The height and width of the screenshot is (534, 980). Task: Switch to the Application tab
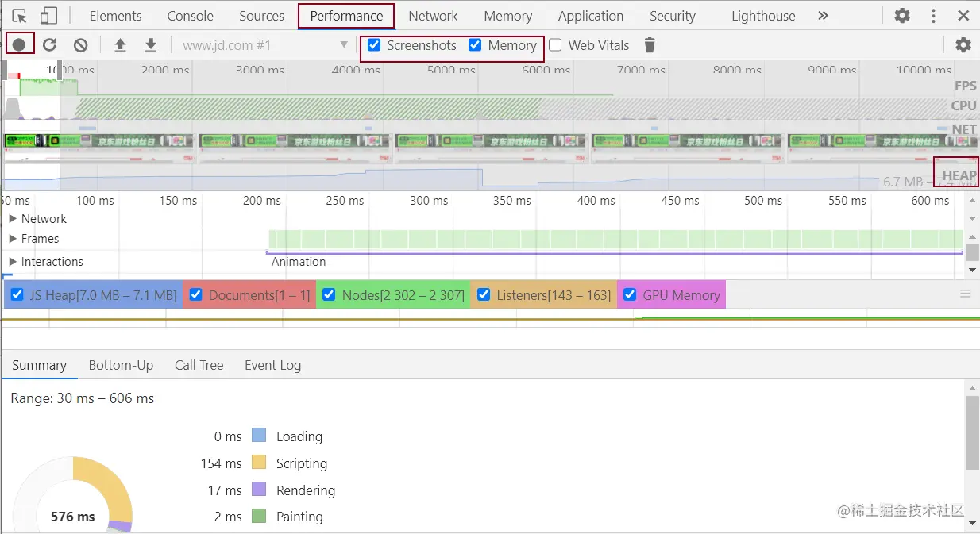[591, 16]
